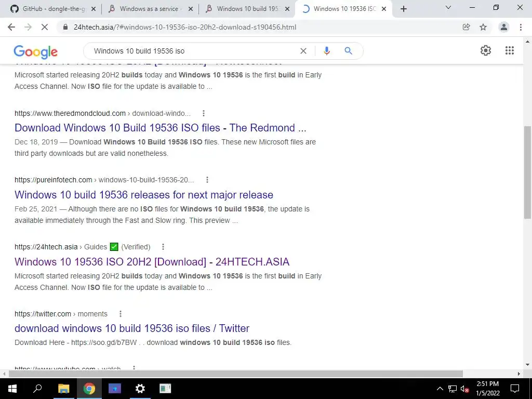Switch to the GitHub dongle tab
This screenshot has width=532, height=399.
click(x=54, y=9)
